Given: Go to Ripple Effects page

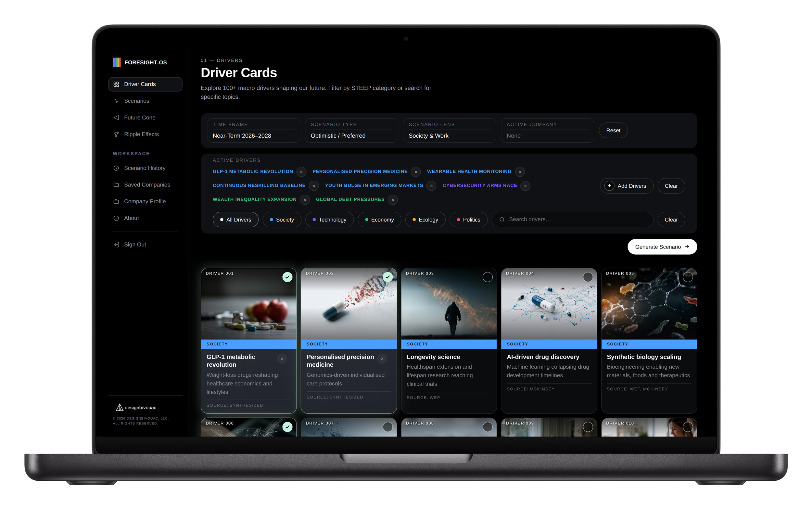Looking at the screenshot, I should point(145,134).
